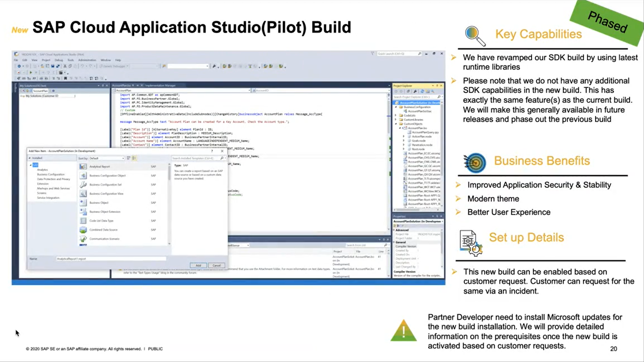Select the Extension category
This screenshot has height=362, width=644.
coord(43,184)
